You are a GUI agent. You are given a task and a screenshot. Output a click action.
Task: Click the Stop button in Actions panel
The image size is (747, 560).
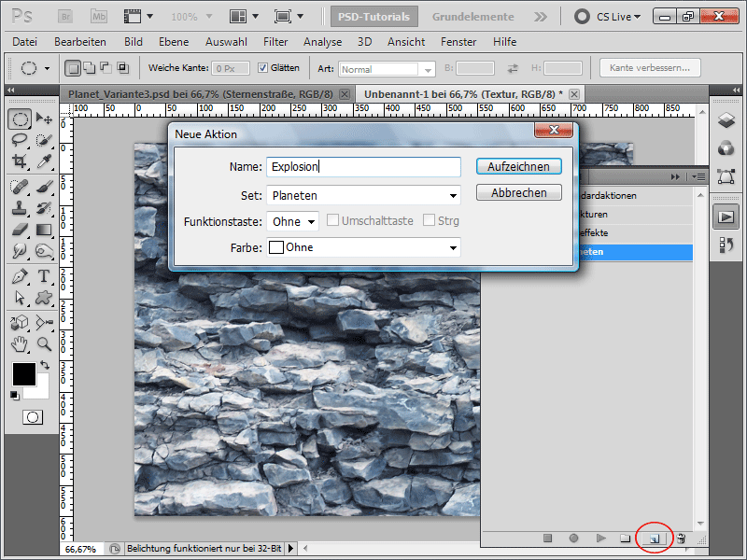(547, 539)
